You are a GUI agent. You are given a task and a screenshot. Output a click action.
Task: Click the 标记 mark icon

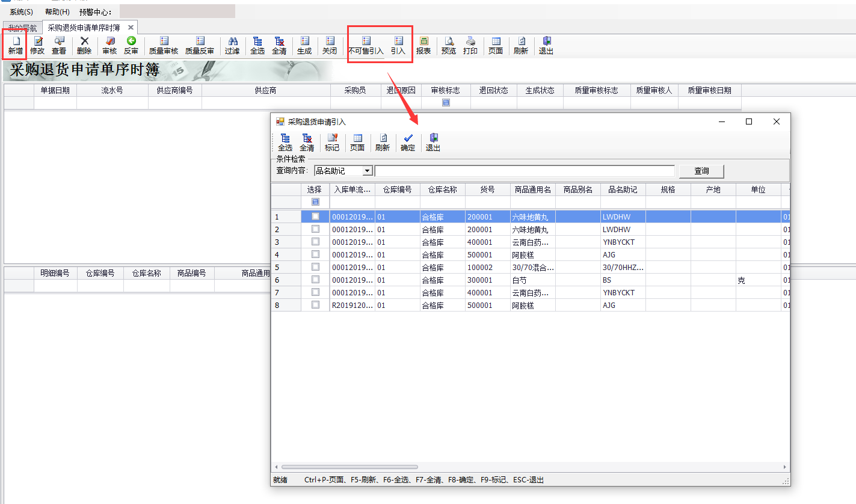[x=332, y=143]
